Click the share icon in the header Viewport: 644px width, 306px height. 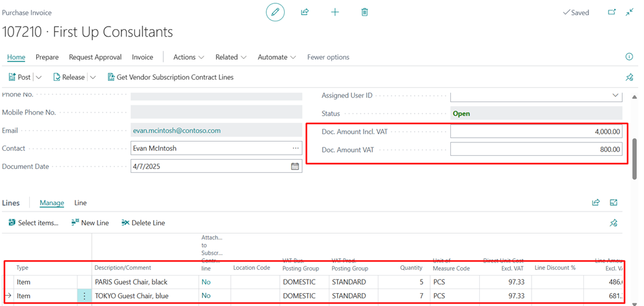click(x=305, y=12)
